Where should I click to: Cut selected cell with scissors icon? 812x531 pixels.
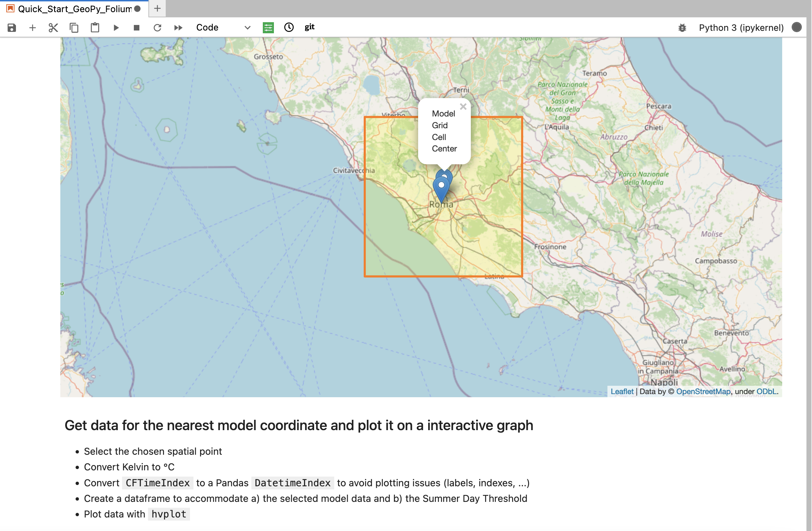pos(53,27)
